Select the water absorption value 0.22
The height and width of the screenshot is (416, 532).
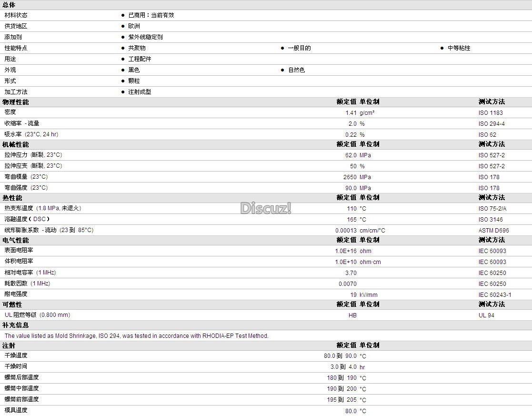coord(351,135)
